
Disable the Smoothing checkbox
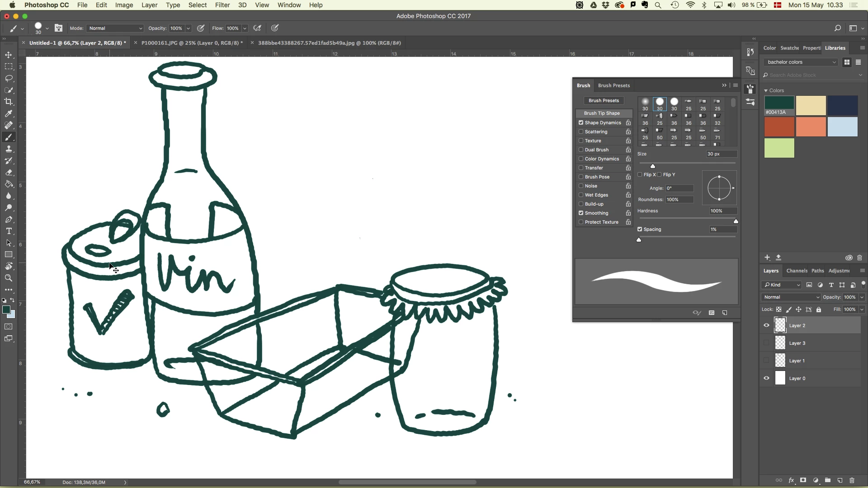(581, 213)
